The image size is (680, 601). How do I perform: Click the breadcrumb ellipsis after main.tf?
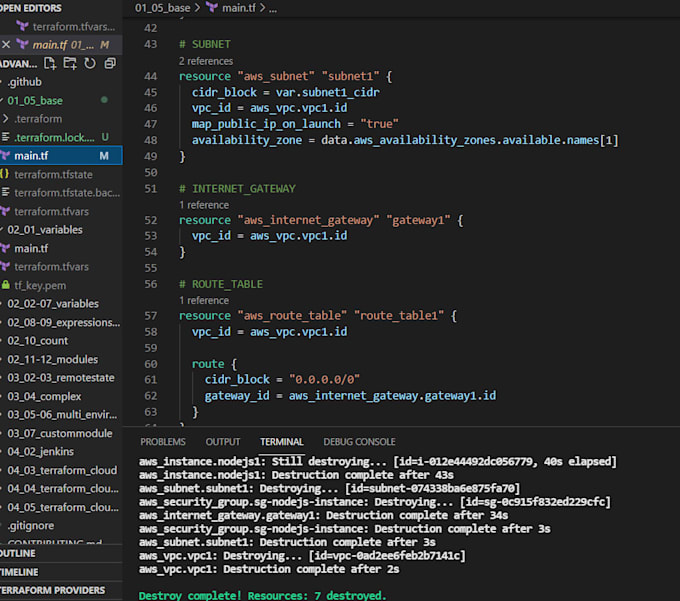click(x=273, y=8)
